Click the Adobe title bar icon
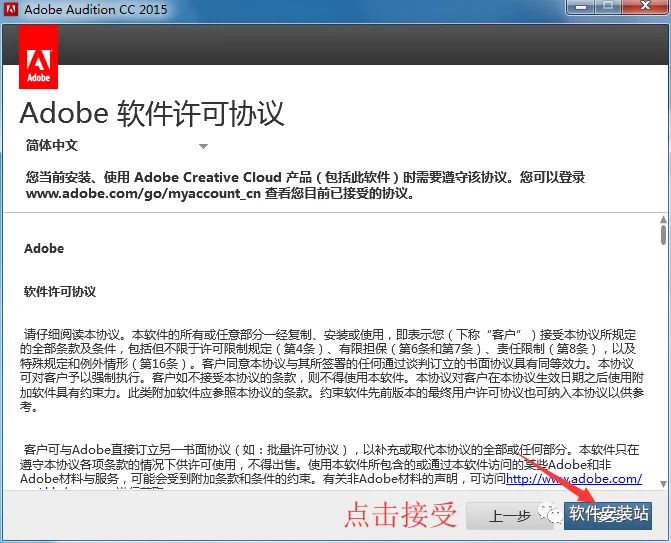Image resolution: width=671 pixels, height=543 pixels. [x=11, y=9]
